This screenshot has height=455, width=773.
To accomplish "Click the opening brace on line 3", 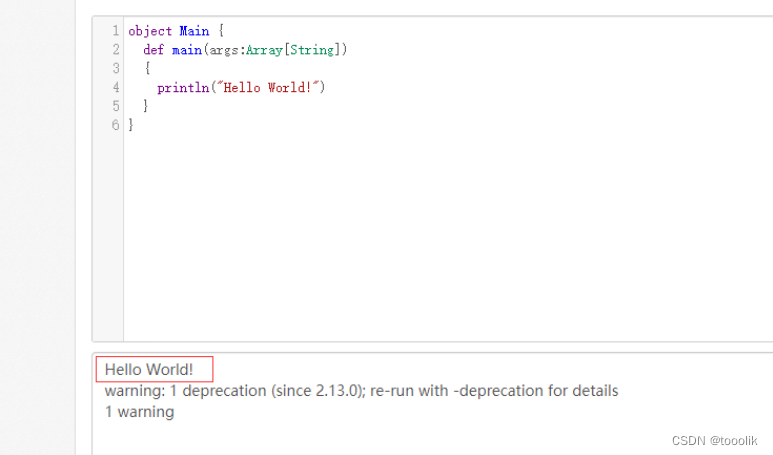I will 147,69.
